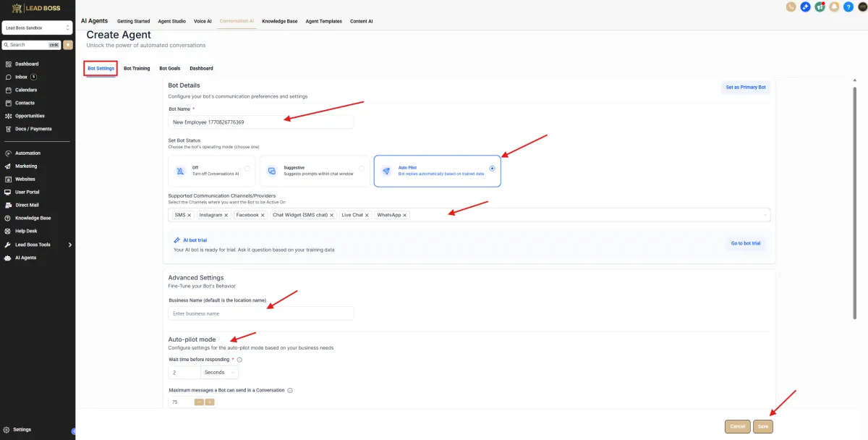This screenshot has width=868, height=440.
Task: Open the Lead Boss Sandbox account switcher
Action: (38, 27)
